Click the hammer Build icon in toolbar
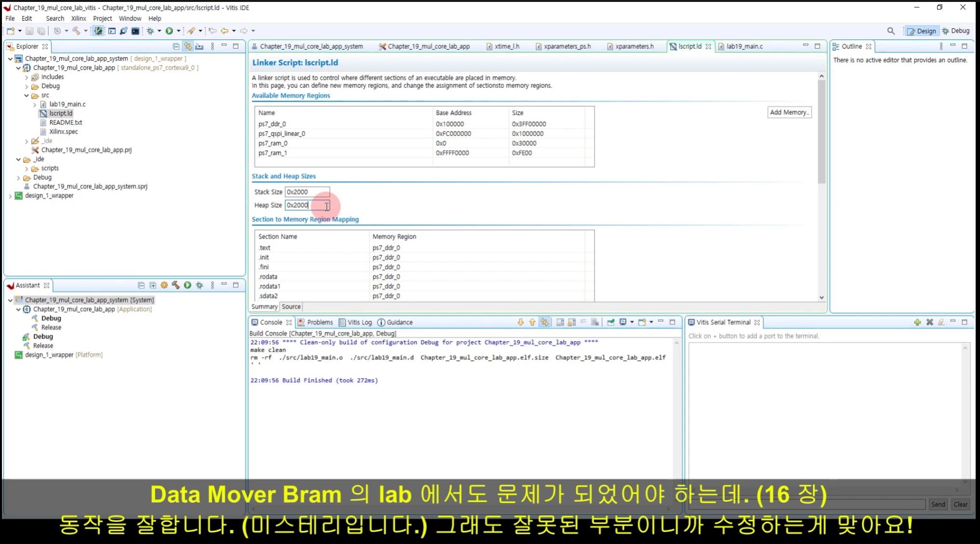 (76, 31)
